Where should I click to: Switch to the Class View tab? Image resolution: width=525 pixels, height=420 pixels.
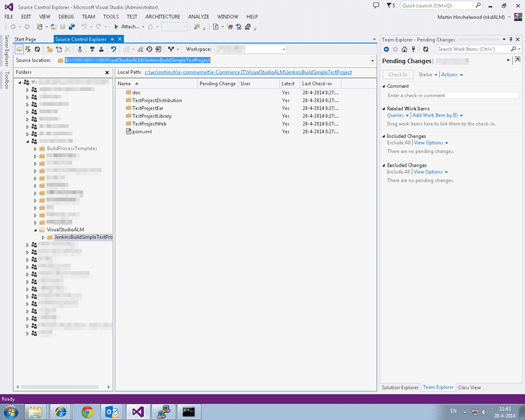[x=469, y=387]
